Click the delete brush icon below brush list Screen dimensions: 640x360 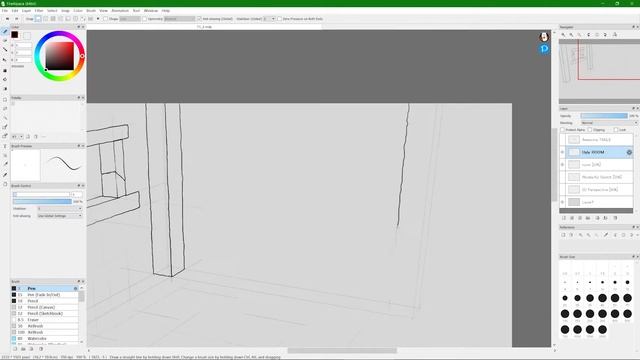[x=41, y=349]
